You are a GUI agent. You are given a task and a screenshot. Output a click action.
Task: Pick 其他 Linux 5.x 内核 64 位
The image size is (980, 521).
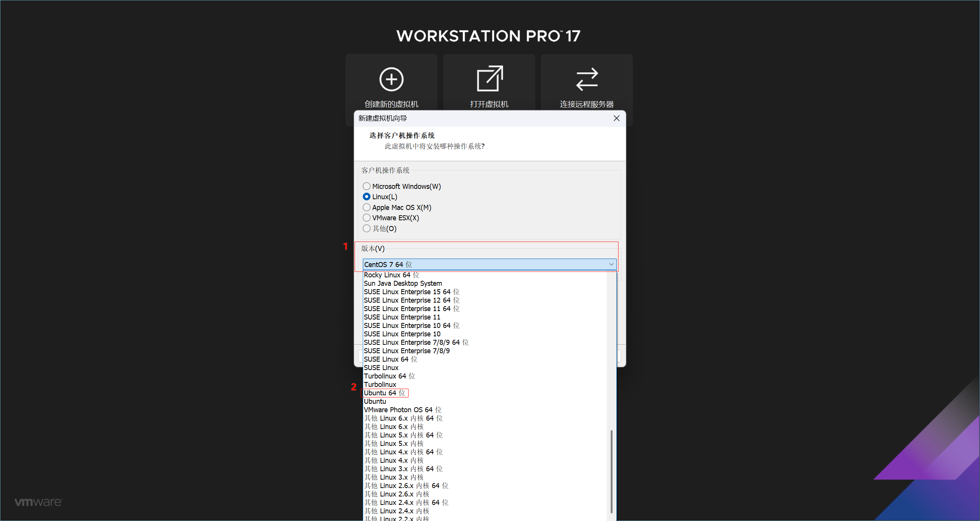point(485,435)
